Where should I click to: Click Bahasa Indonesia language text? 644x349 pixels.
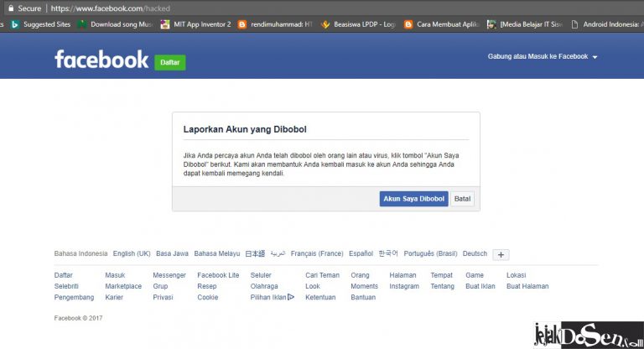pos(80,253)
